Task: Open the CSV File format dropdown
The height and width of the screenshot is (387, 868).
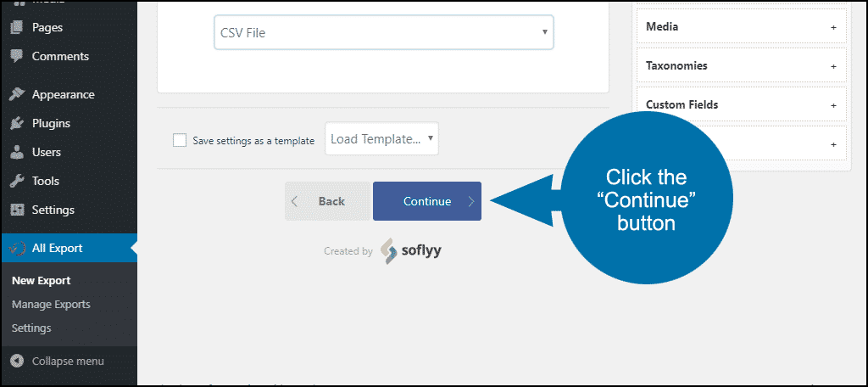Action: pos(384,32)
